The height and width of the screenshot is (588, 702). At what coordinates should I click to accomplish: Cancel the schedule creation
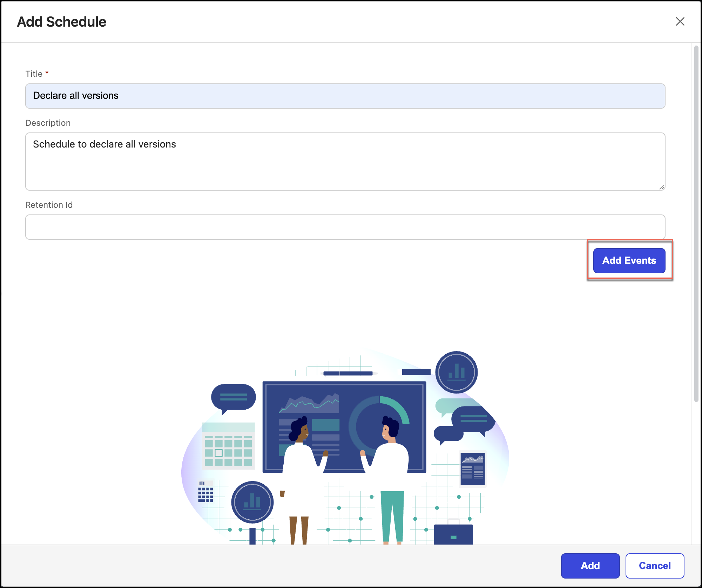[654, 565]
